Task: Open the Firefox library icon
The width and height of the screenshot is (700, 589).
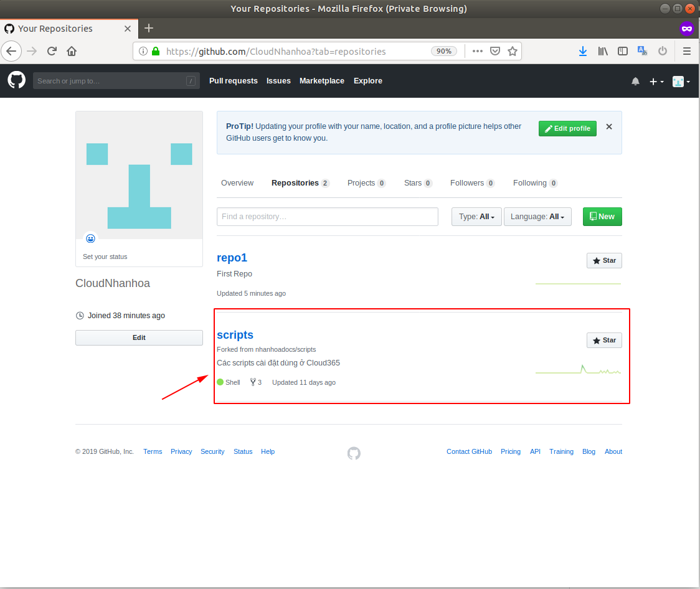Action: [x=603, y=51]
